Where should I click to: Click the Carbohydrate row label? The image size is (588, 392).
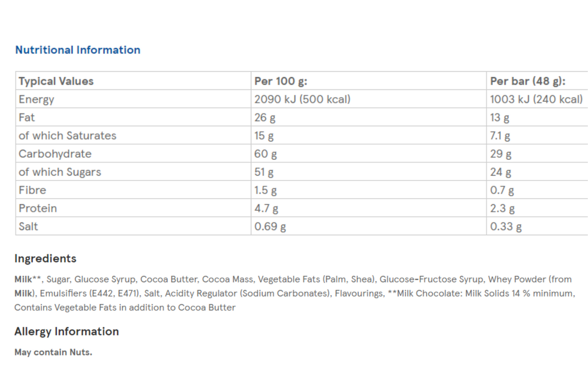click(x=55, y=154)
